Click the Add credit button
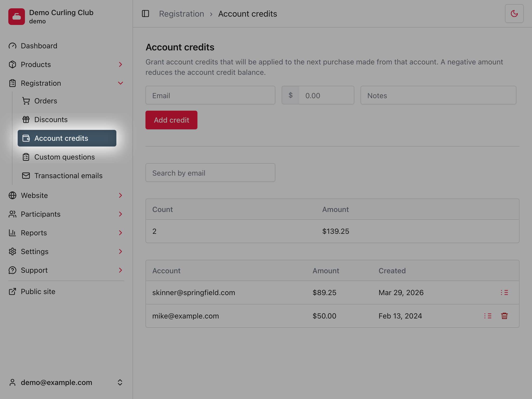The height and width of the screenshot is (399, 532). click(x=171, y=120)
